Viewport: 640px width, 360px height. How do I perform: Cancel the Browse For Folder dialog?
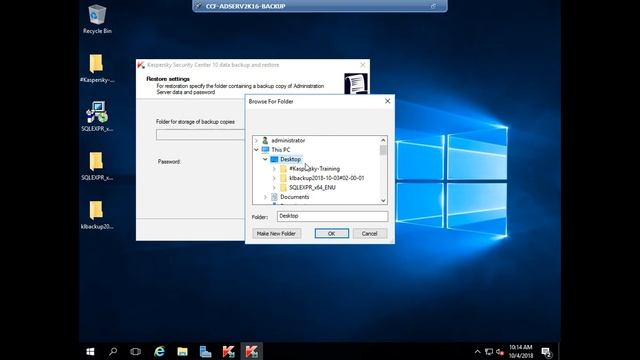[x=369, y=233]
